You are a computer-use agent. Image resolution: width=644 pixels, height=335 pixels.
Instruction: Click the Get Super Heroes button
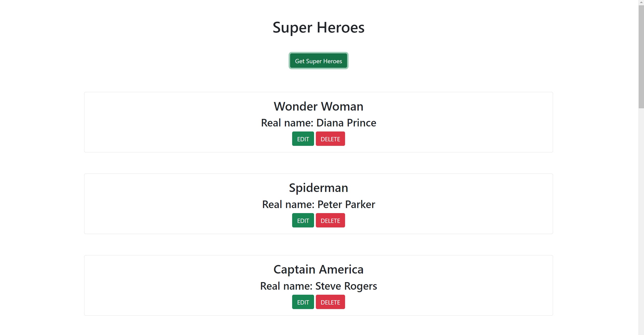click(x=318, y=61)
